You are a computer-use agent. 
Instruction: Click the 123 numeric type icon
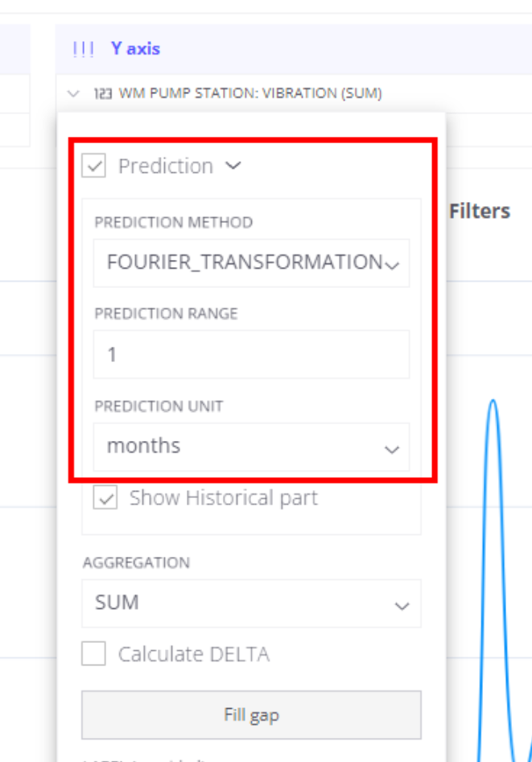103,93
